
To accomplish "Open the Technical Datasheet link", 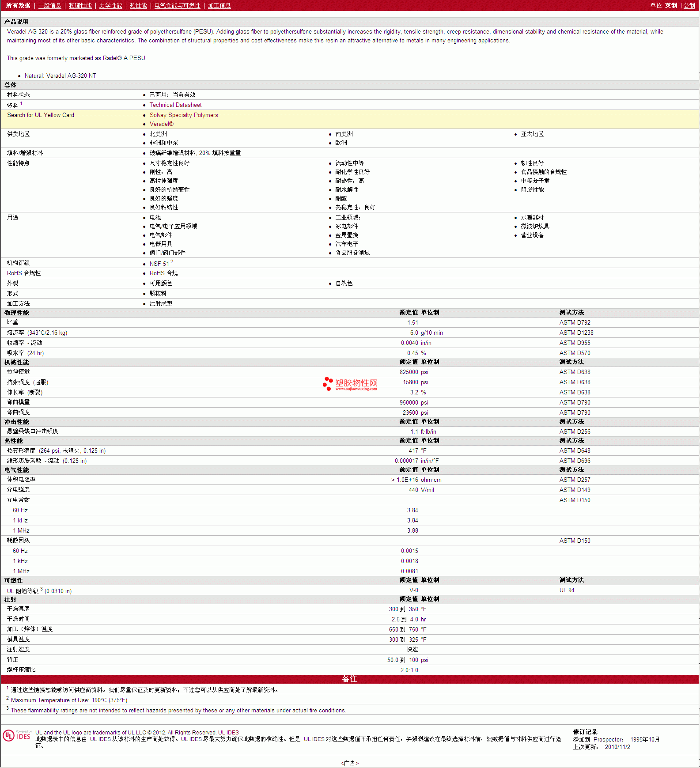I will (175, 105).
